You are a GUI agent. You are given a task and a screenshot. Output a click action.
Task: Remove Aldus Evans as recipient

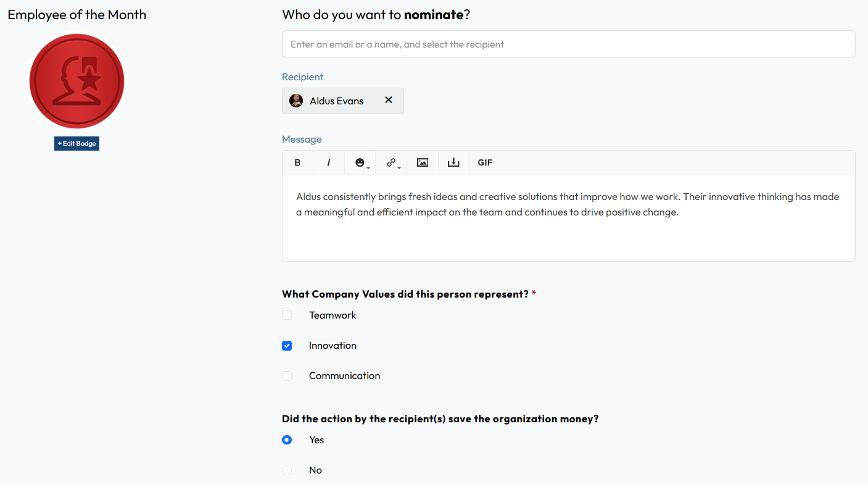(389, 99)
